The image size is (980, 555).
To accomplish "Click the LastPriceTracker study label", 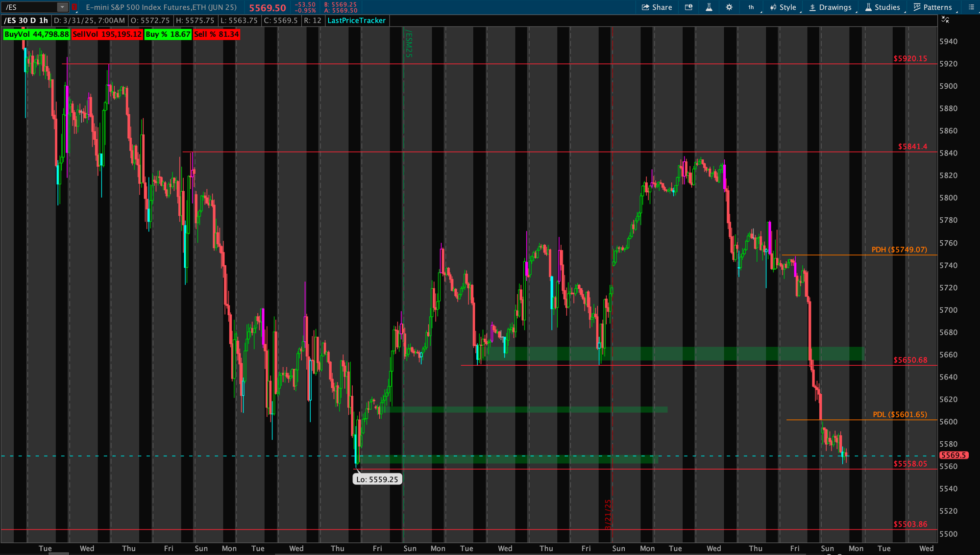I will pyautogui.click(x=356, y=21).
